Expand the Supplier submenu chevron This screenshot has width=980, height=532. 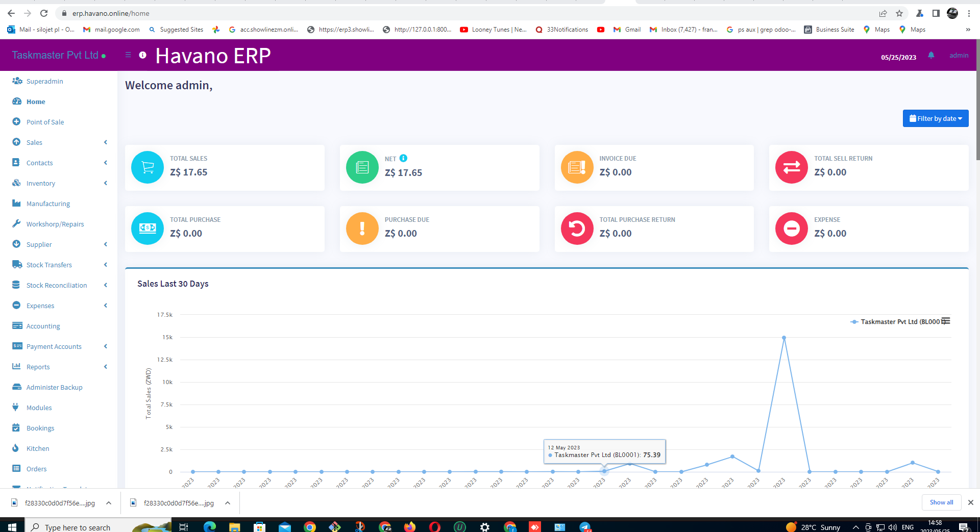pos(106,244)
